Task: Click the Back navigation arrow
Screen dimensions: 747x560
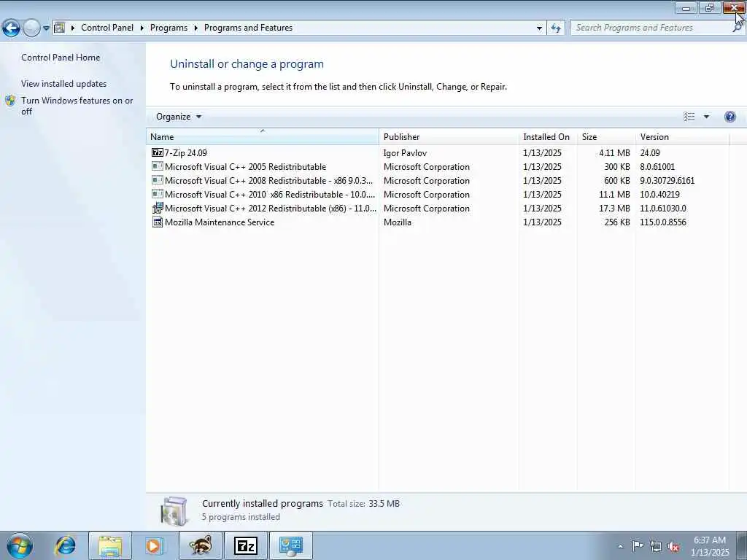Action: 11,28
